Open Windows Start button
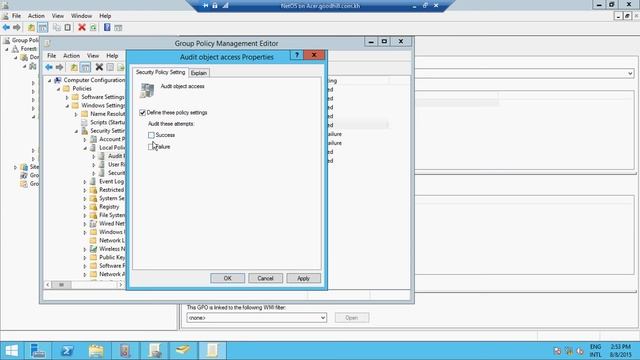The width and height of the screenshot is (640, 360). (x=12, y=351)
